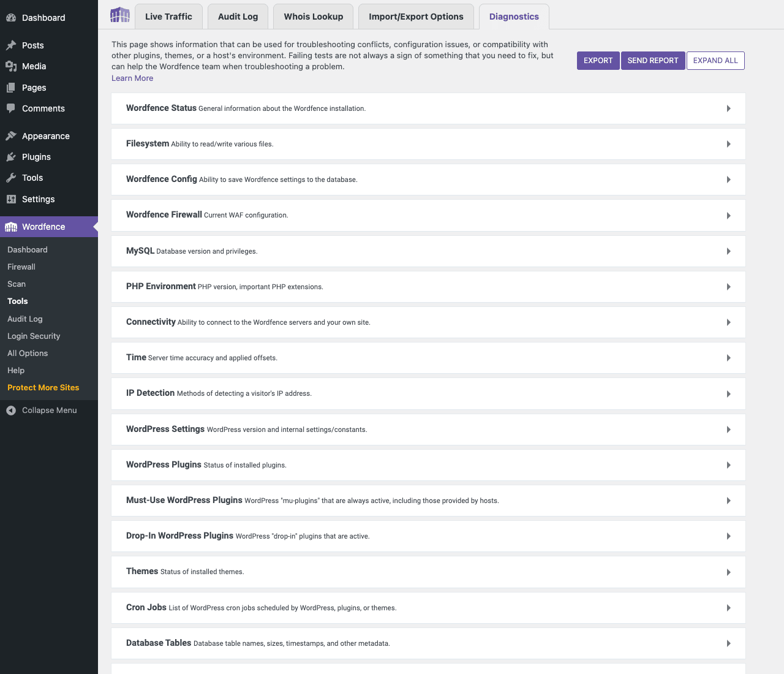
Task: Click the Collapse Menu arrow icon
Action: click(x=11, y=411)
